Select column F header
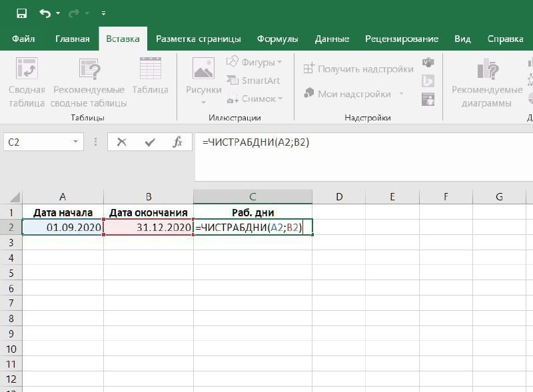Image resolution: width=533 pixels, height=392 pixels. (446, 197)
